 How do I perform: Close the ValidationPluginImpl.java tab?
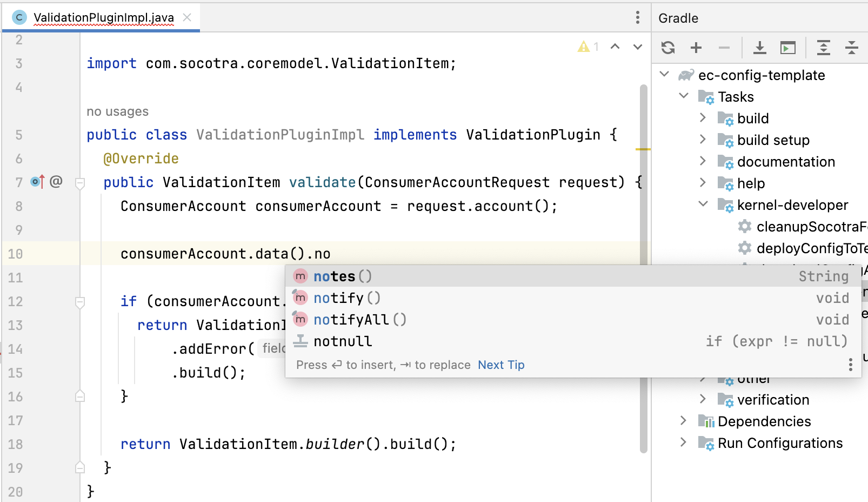[187, 17]
